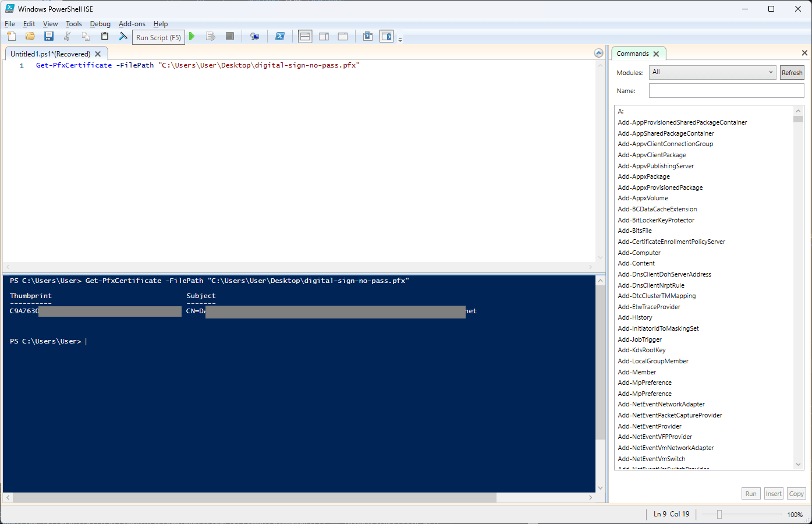Collapse the script pane using the round arrow

point(598,53)
